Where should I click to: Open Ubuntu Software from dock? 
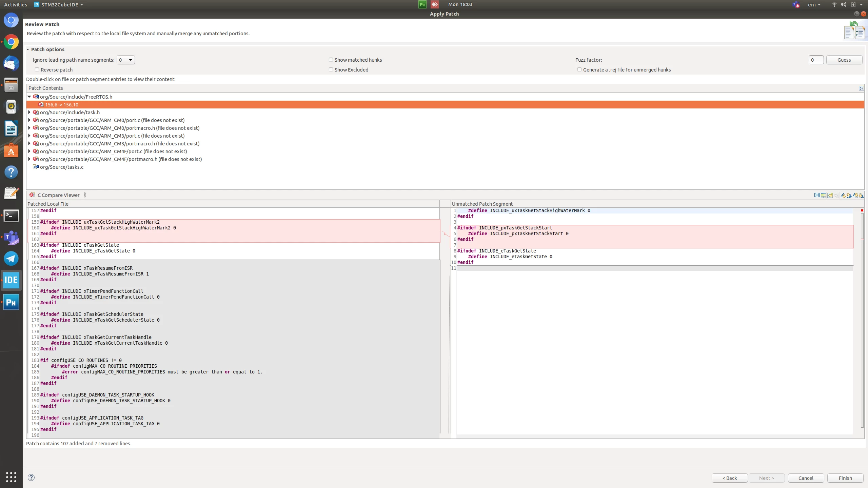click(11, 150)
